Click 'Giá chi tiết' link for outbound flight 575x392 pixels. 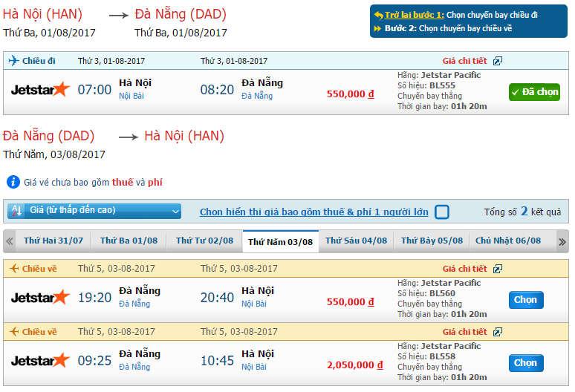click(464, 61)
